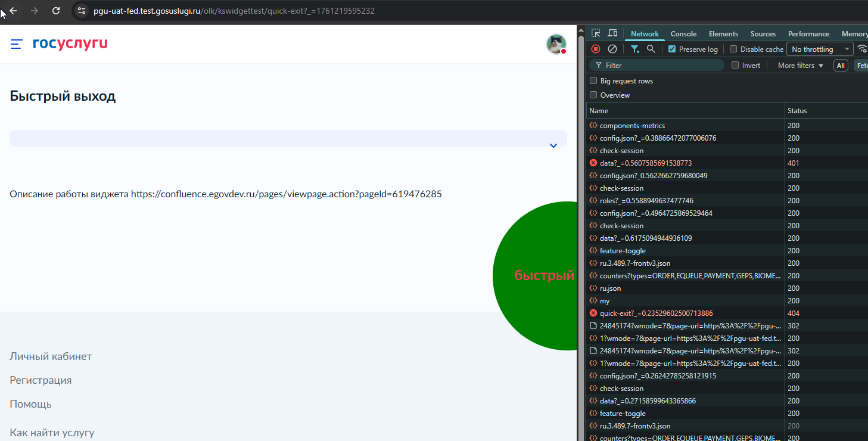Viewport: 868px width, 441px height.
Task: Click the Госуслуги logo
Action: click(70, 44)
